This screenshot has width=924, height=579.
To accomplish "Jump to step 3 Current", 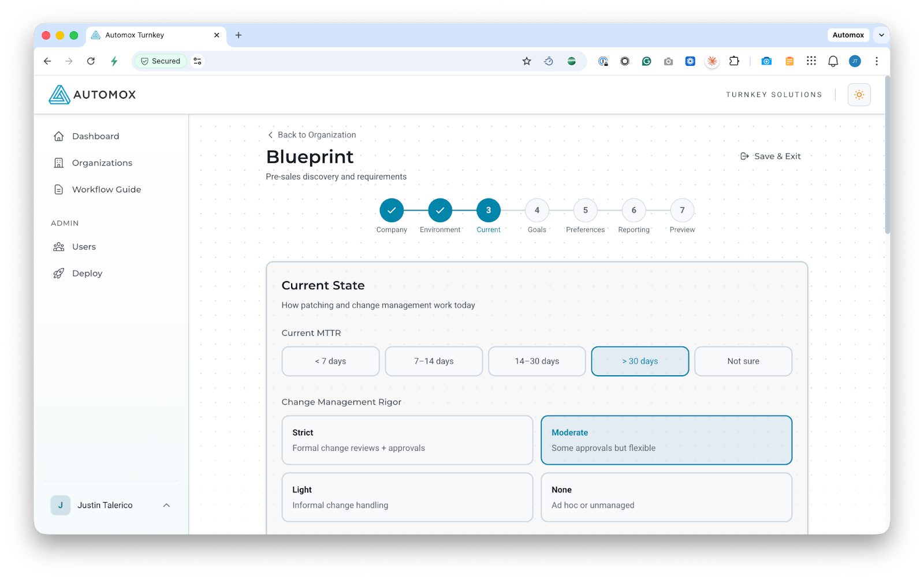I will click(x=489, y=211).
